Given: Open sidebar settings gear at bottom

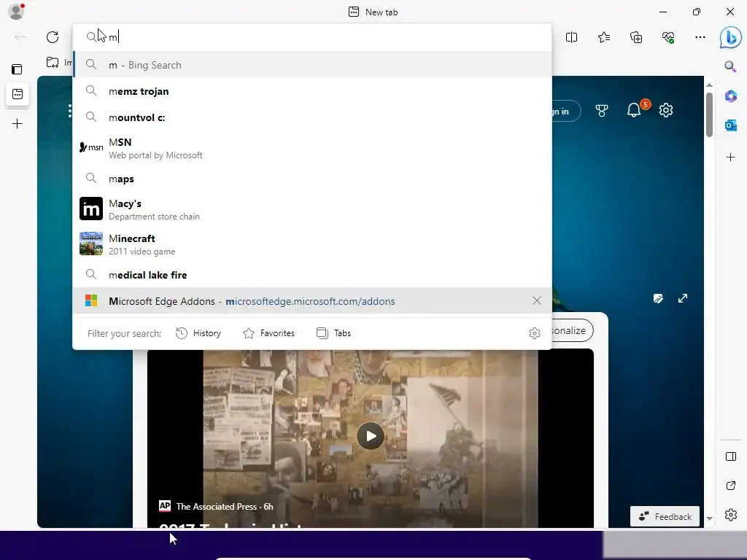Looking at the screenshot, I should 731,515.
